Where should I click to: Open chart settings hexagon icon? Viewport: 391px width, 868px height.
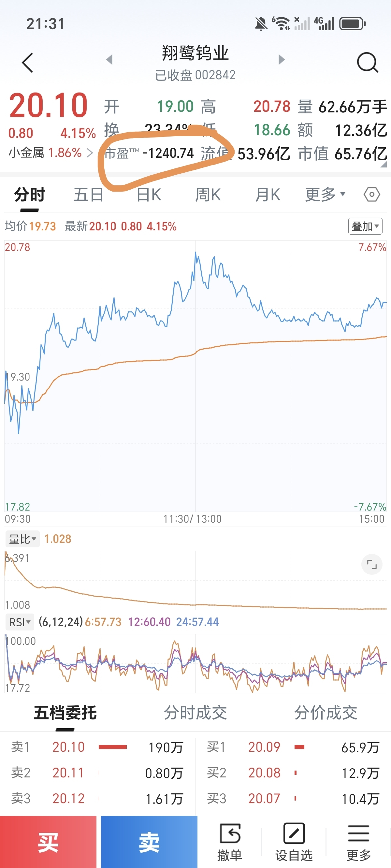(372, 195)
